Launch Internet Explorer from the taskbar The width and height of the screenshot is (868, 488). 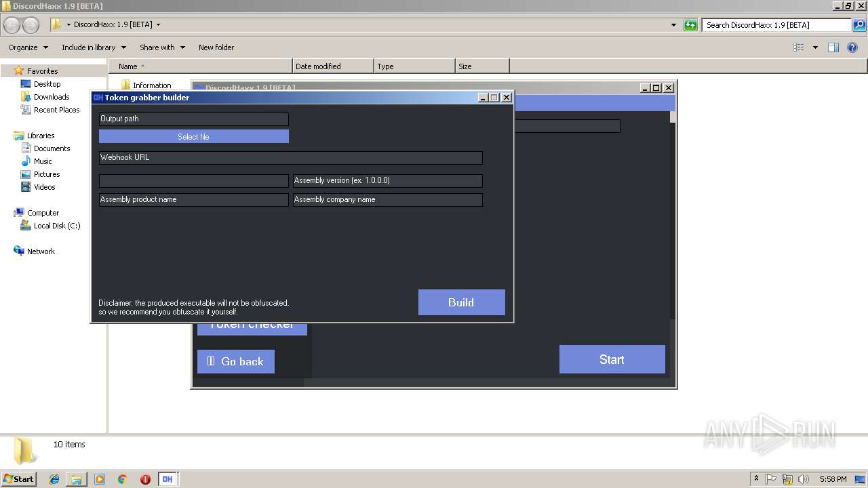[54, 479]
